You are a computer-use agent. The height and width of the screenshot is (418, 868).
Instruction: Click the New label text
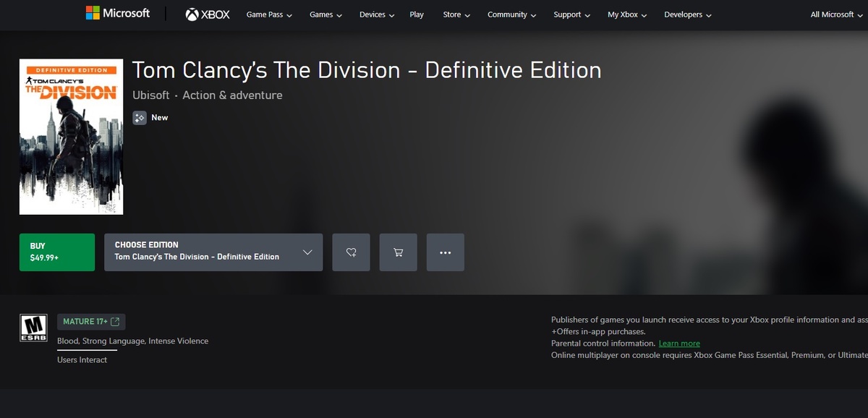pos(160,117)
